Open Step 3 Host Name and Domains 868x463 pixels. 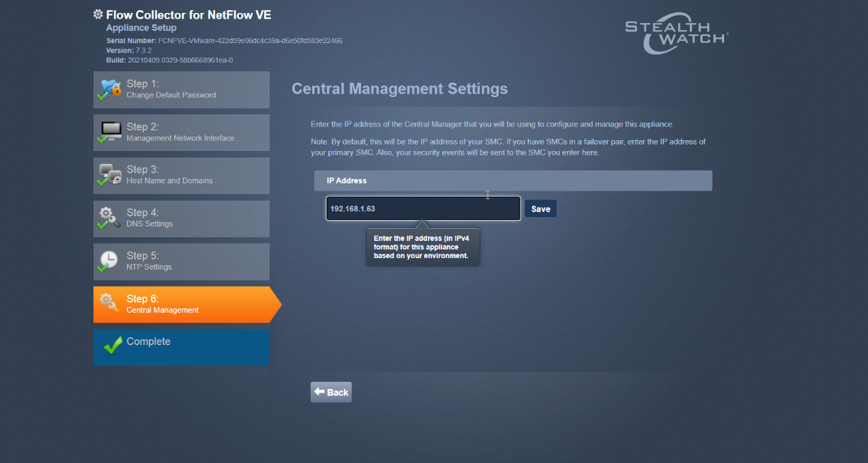tap(181, 176)
